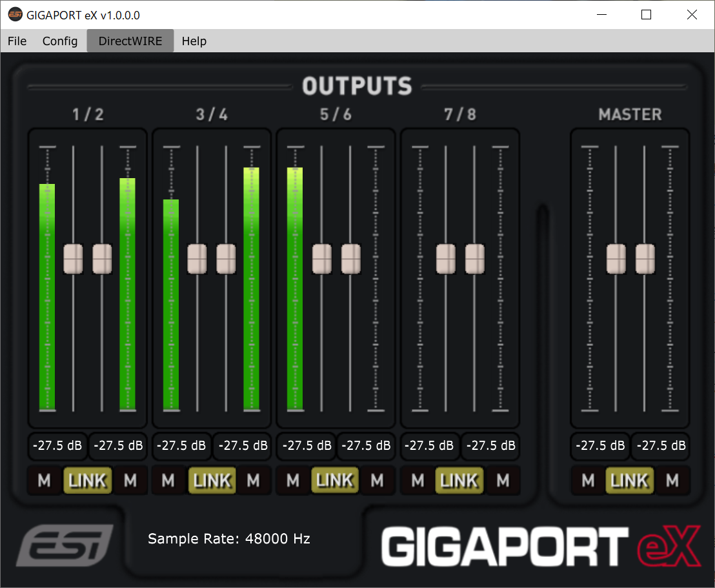
Task: Click left master dB value field
Action: 600,445
